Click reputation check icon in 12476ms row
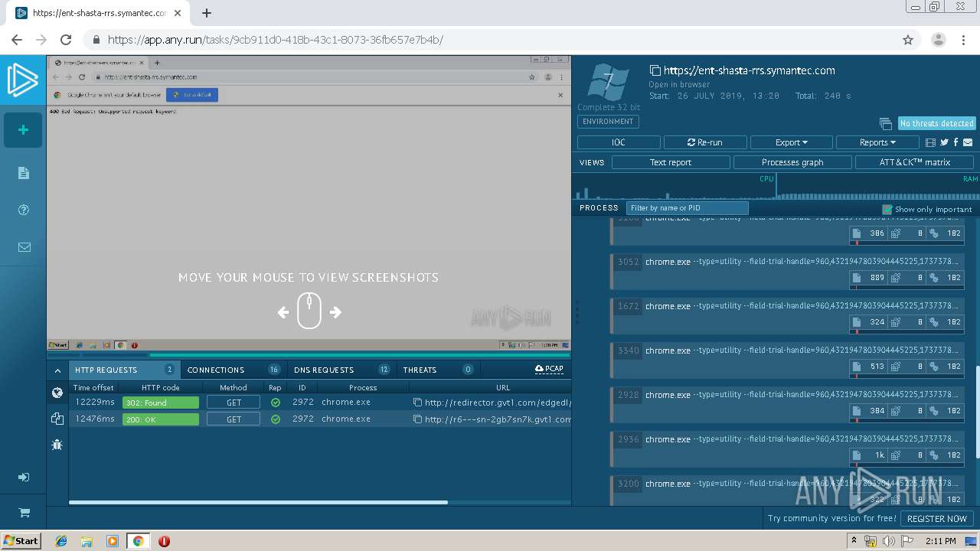This screenshot has width=980, height=551. pyautogui.click(x=276, y=419)
